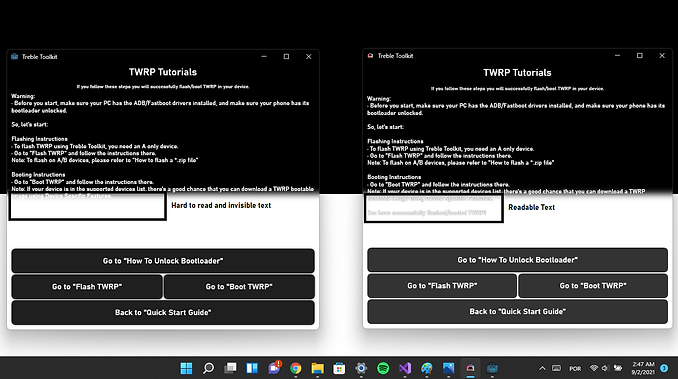Maximize the right Treble Toolkit window
Viewport: 678px width, 379px height.
coord(640,56)
